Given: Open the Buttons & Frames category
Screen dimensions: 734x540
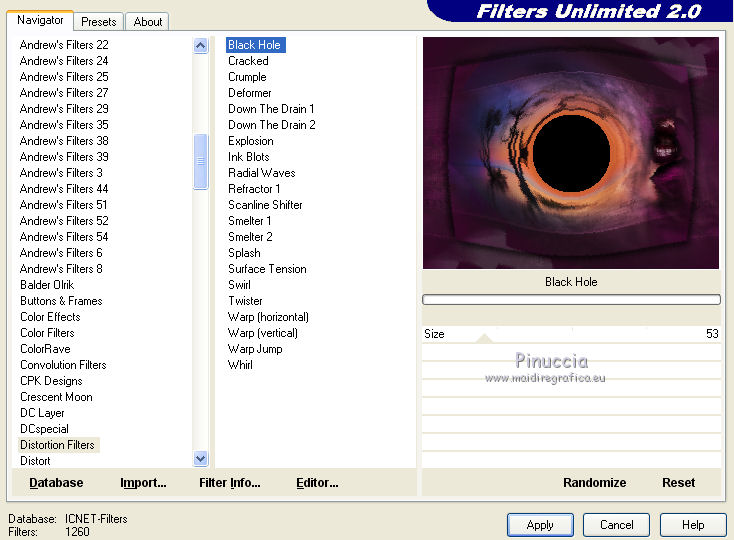Looking at the screenshot, I should click(61, 301).
